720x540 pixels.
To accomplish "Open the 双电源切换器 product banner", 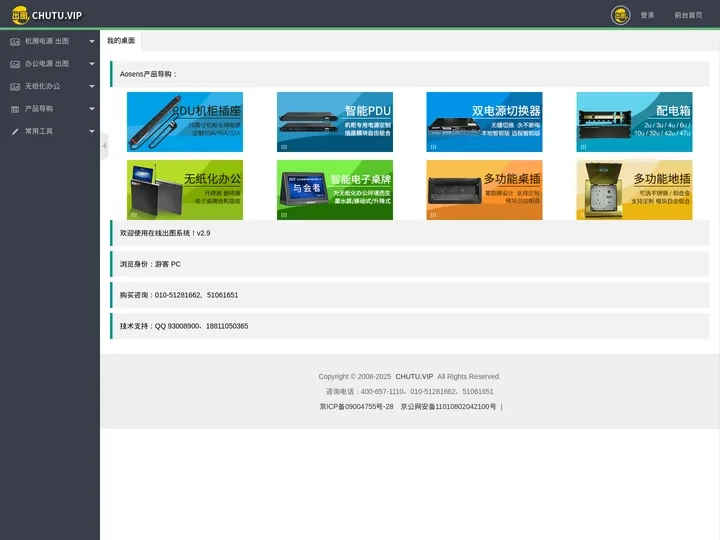I will pos(484,122).
